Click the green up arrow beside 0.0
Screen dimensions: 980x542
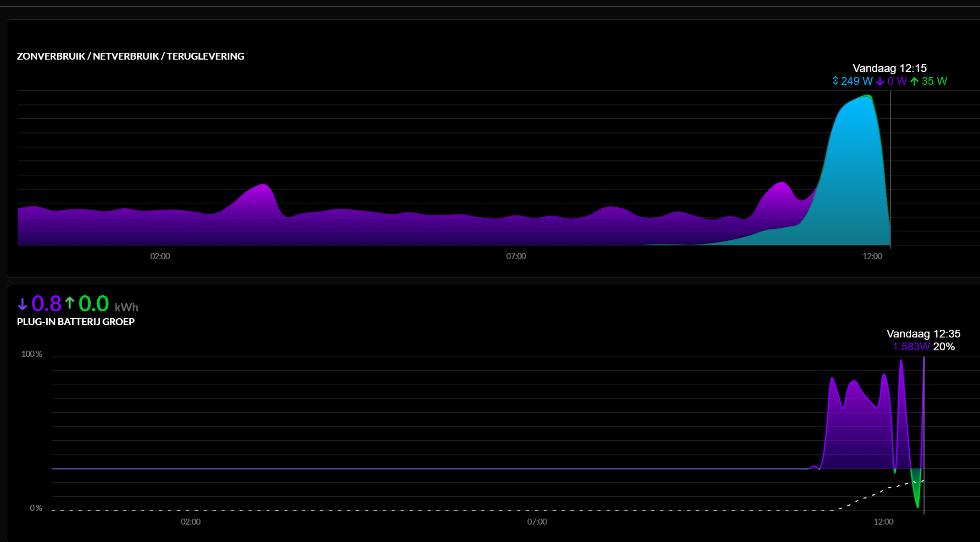[x=70, y=303]
